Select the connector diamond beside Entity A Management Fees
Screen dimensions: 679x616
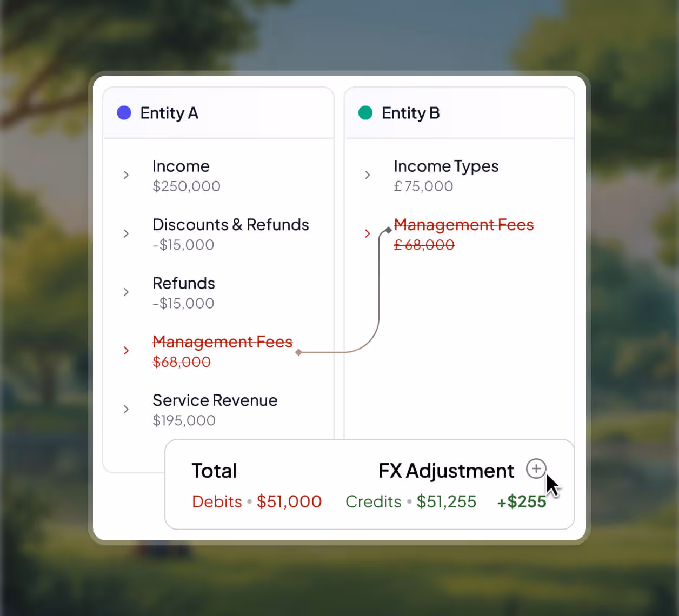point(298,352)
